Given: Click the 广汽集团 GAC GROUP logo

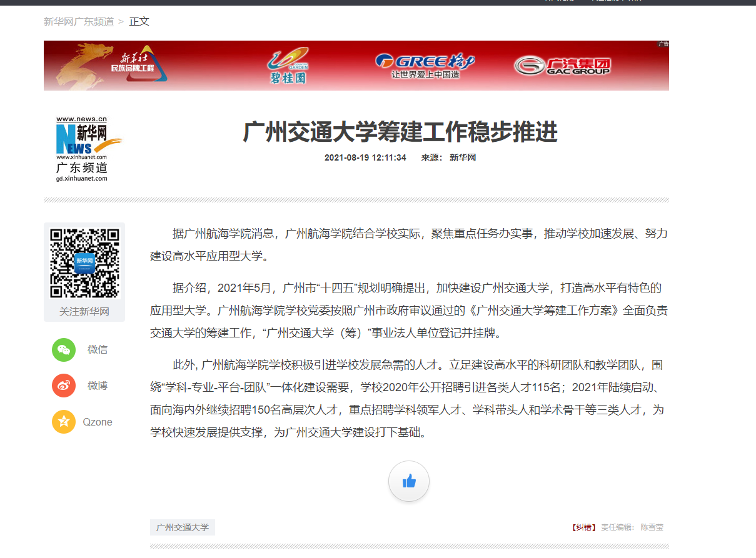Looking at the screenshot, I should 562,66.
